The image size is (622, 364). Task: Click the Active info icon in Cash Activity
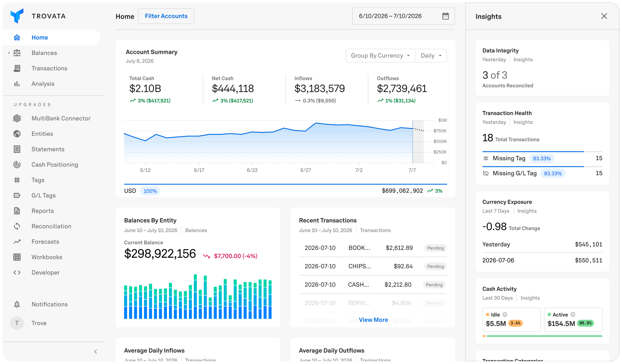coord(573,315)
